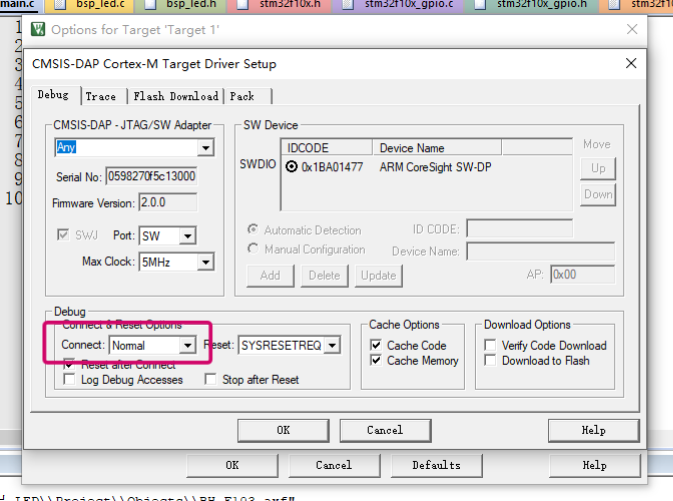Open the Flash Download tab
673x501 pixels.
click(x=176, y=96)
